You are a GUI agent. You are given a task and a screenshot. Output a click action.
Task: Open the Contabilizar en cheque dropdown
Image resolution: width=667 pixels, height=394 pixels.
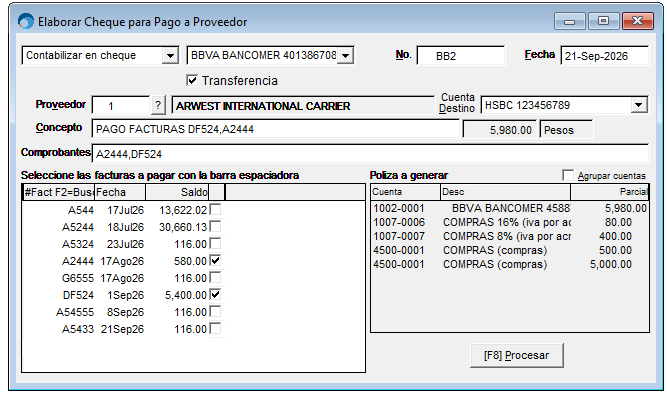coord(170,56)
